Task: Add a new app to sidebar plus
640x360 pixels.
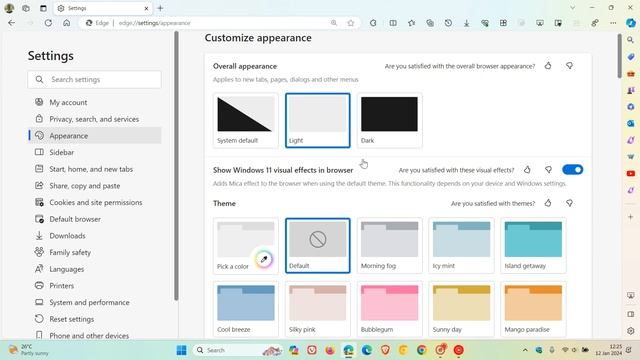Action: click(x=631, y=217)
